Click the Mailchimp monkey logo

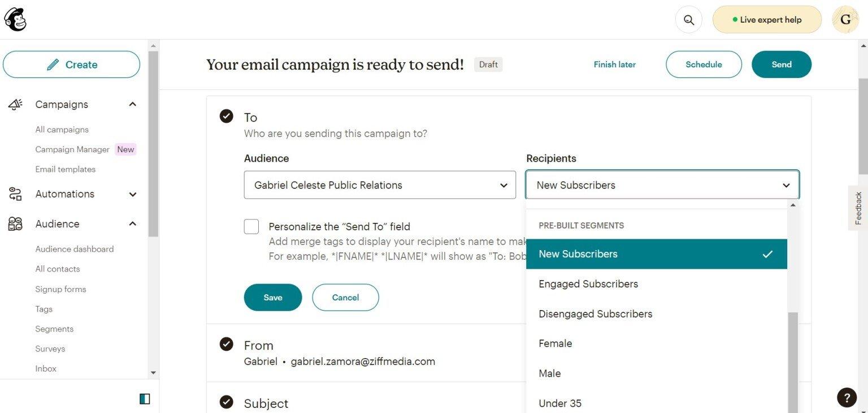click(15, 20)
